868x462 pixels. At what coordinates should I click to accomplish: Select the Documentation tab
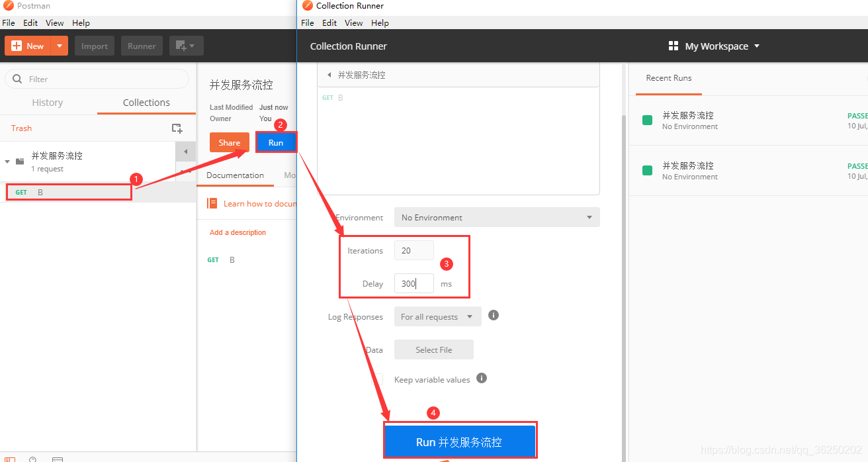pos(235,175)
